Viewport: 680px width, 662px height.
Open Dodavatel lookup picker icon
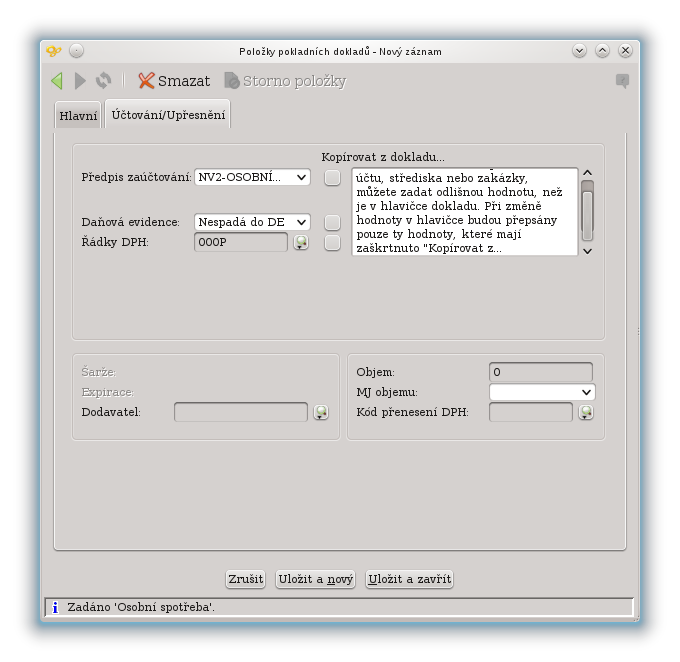point(321,412)
